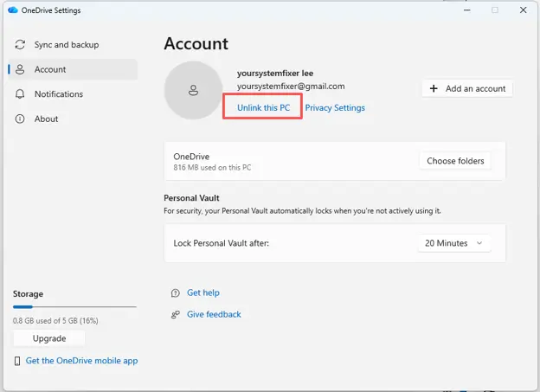Click the OneDrive cloud icon in title bar

[13, 10]
